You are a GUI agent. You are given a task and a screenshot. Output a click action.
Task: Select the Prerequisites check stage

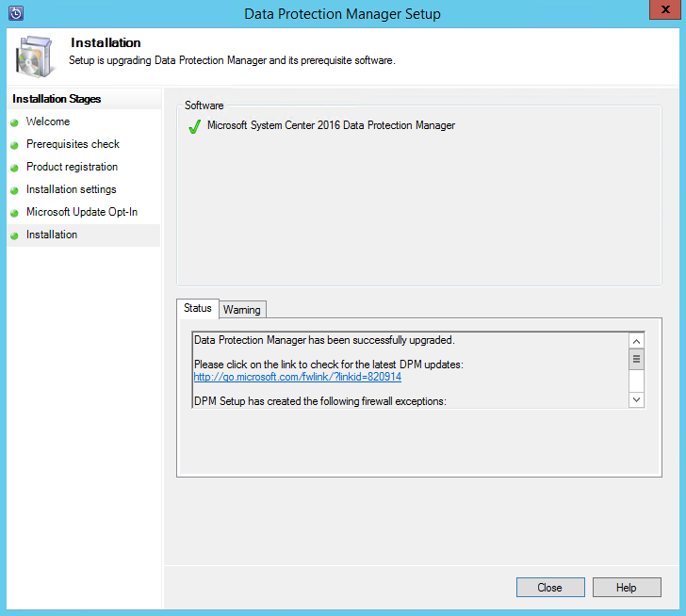(x=73, y=144)
